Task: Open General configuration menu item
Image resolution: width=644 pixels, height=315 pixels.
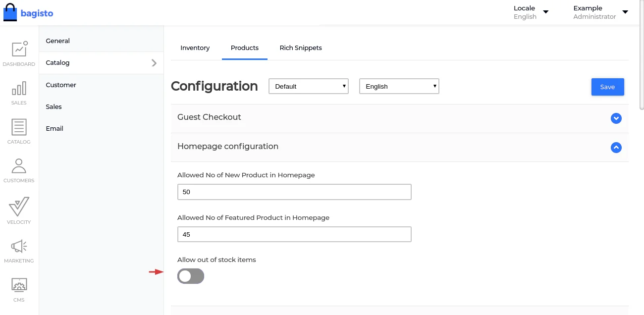Action: tap(58, 41)
